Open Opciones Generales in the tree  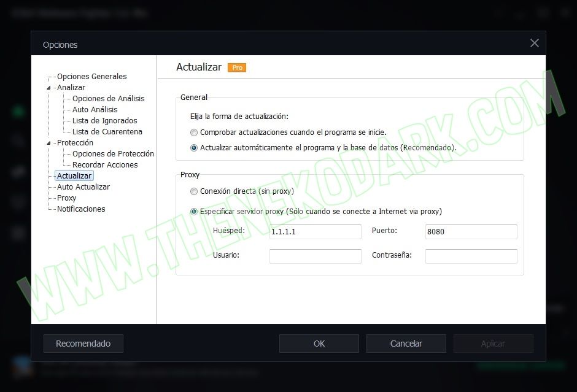[91, 77]
